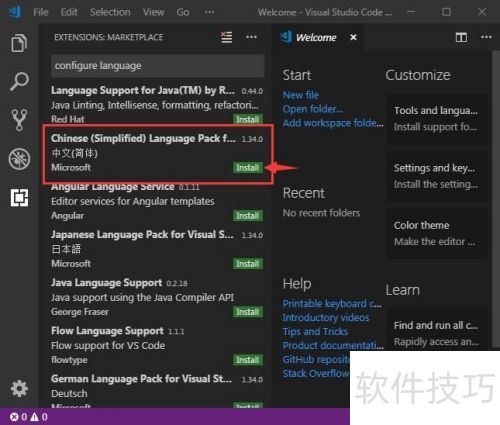This screenshot has height=425, width=500.
Task: Open the Source Control view icon
Action: point(19,120)
